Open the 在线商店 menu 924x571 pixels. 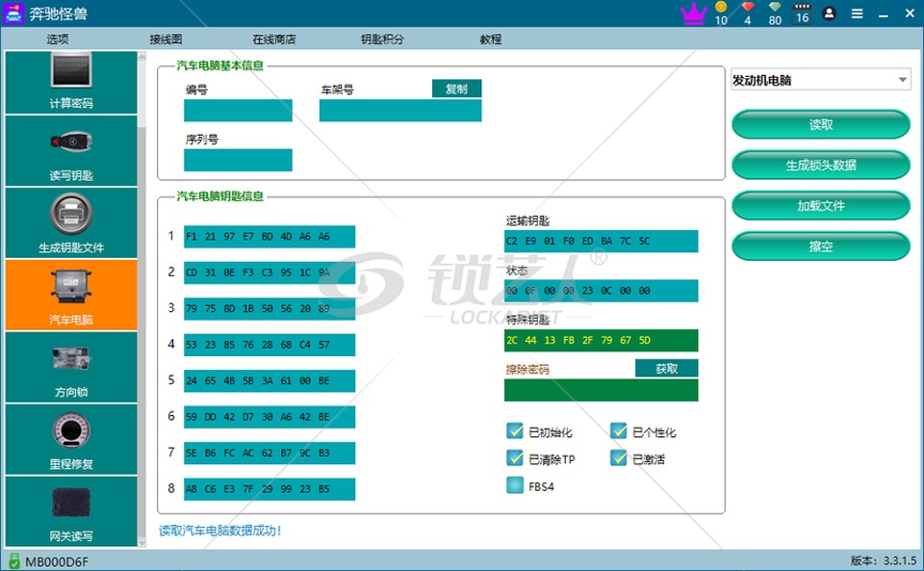(274, 39)
